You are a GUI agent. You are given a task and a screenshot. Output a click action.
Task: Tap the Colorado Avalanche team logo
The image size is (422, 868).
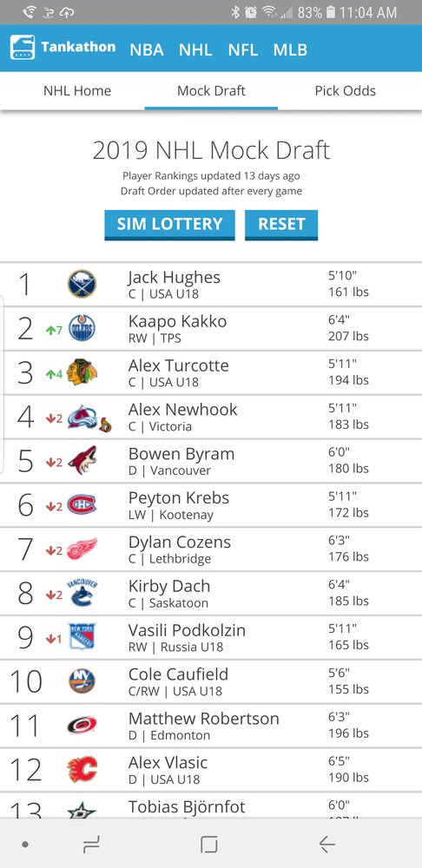point(82,417)
